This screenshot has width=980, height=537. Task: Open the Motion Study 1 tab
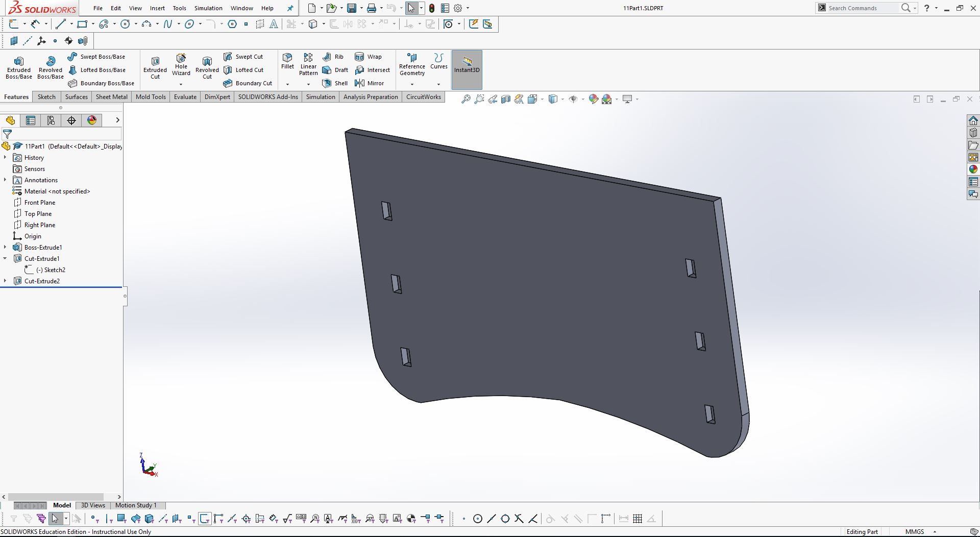coord(136,505)
